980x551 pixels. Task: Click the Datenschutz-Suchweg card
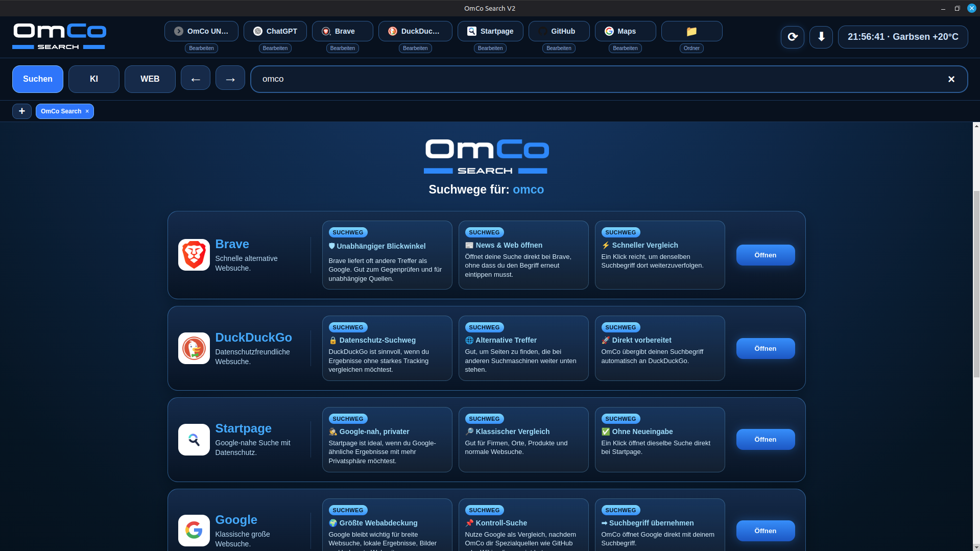(x=387, y=348)
